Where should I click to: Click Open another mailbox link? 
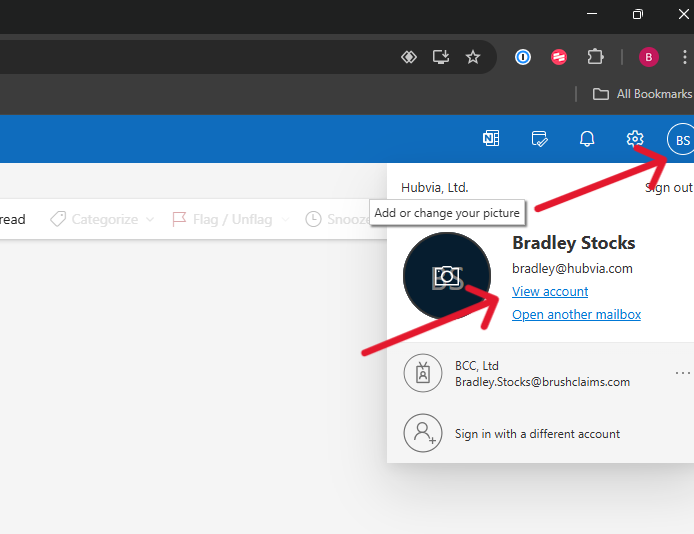tap(576, 315)
